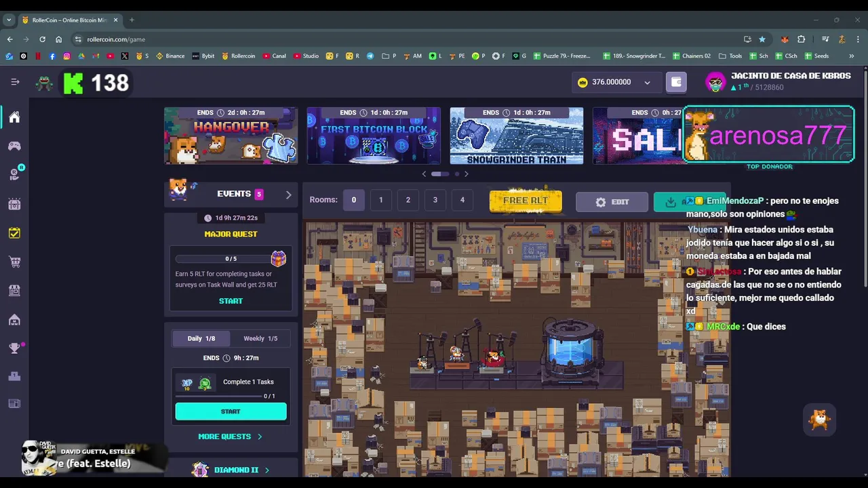Image resolution: width=868 pixels, height=488 pixels.
Task: Open the Chainers 02 bookmark folder
Action: click(x=691, y=56)
